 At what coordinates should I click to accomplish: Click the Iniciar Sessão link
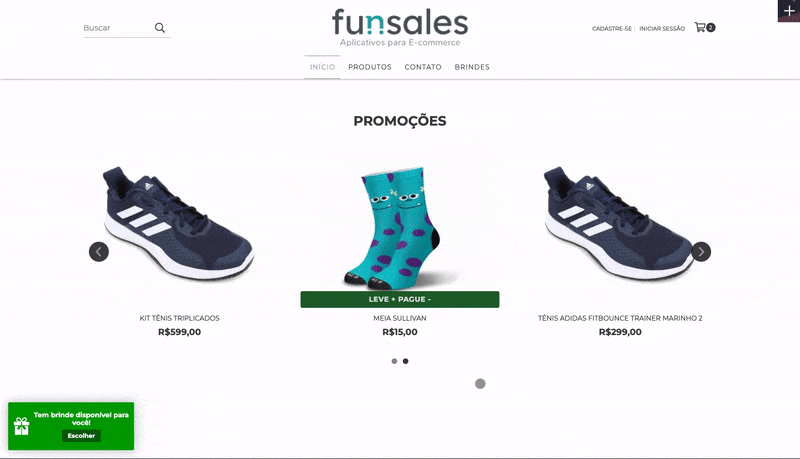pyautogui.click(x=662, y=29)
